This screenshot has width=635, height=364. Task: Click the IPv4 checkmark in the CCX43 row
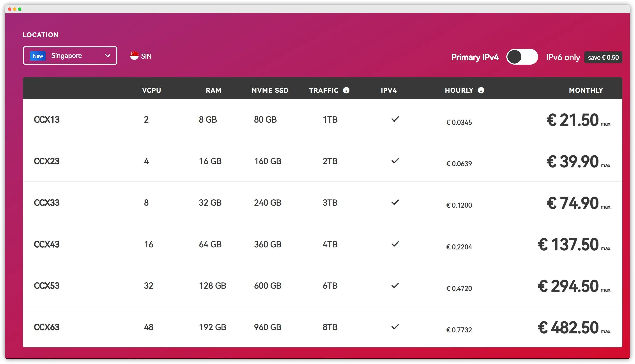coord(395,244)
